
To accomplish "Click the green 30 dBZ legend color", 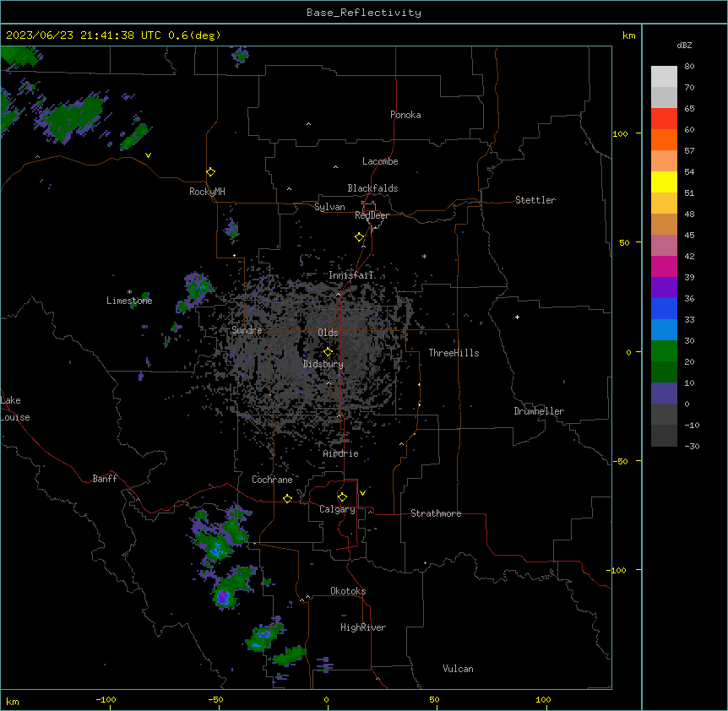I will tap(664, 351).
